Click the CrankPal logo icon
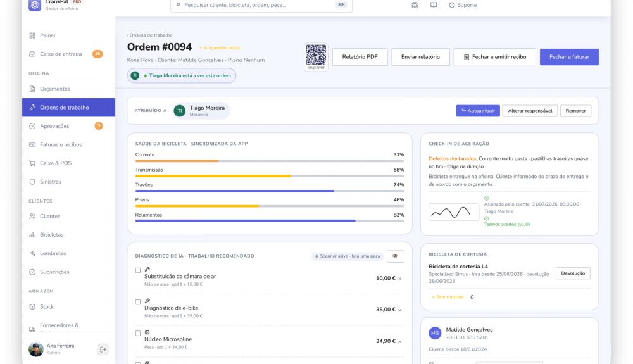Image resolution: width=633 pixels, height=364 pixels. [x=35, y=5]
